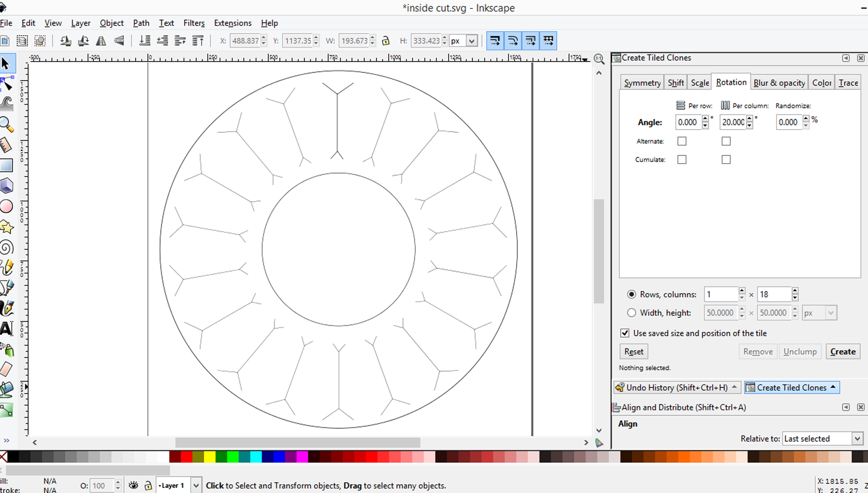Select the Zoom magnifier tool
This screenshot has height=493, width=868.
(6, 124)
